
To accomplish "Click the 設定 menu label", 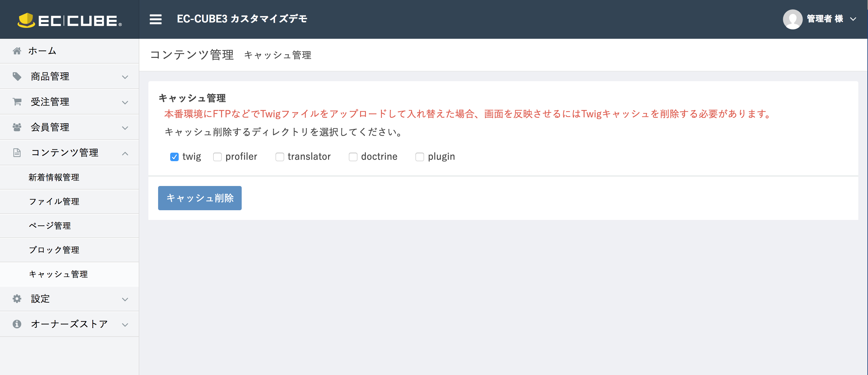I will tap(40, 299).
